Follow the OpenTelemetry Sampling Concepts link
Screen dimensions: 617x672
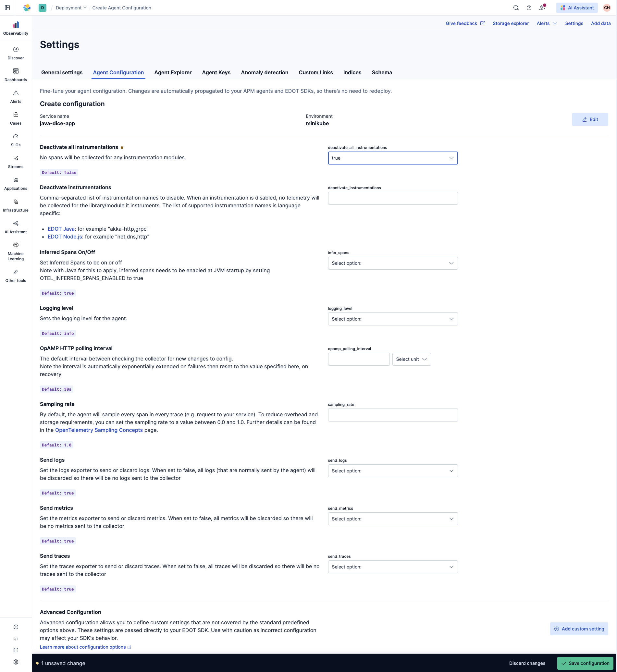[x=99, y=430]
